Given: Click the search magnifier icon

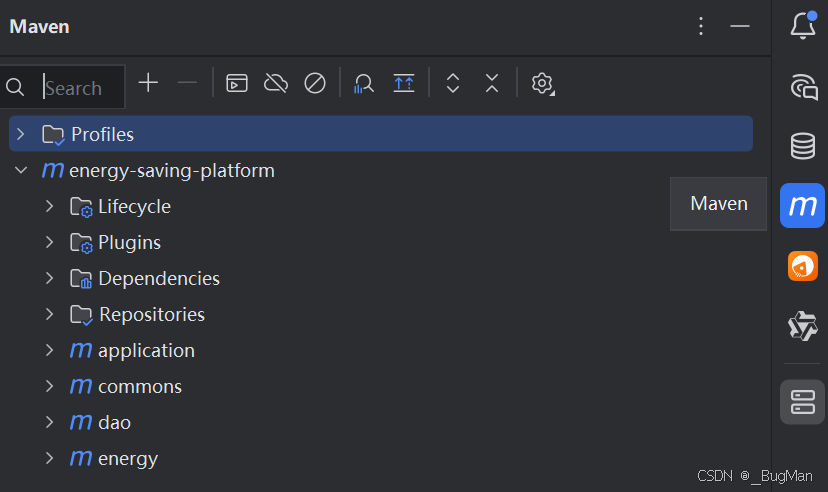Looking at the screenshot, I should (15, 87).
